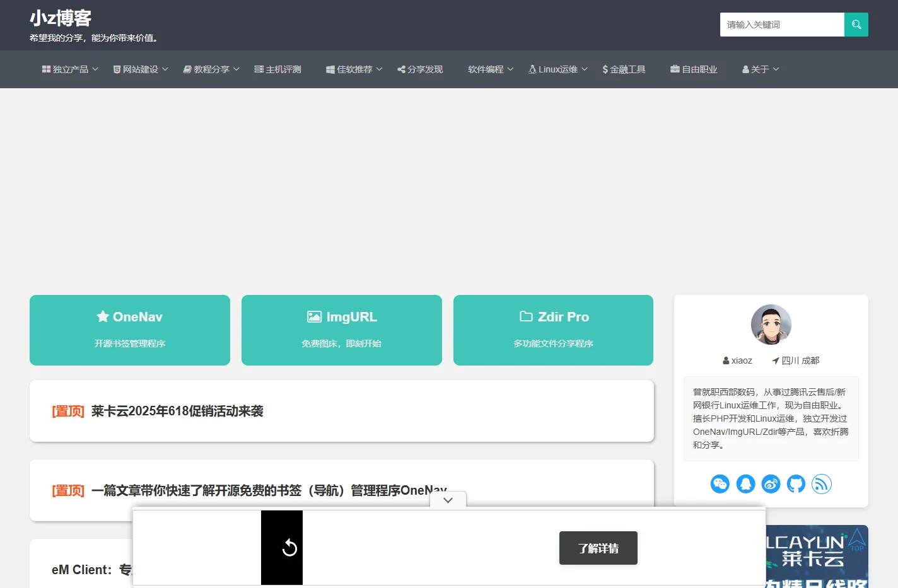898x588 pixels.
Task: Click the shield icon beside 网站建设
Action: click(117, 69)
